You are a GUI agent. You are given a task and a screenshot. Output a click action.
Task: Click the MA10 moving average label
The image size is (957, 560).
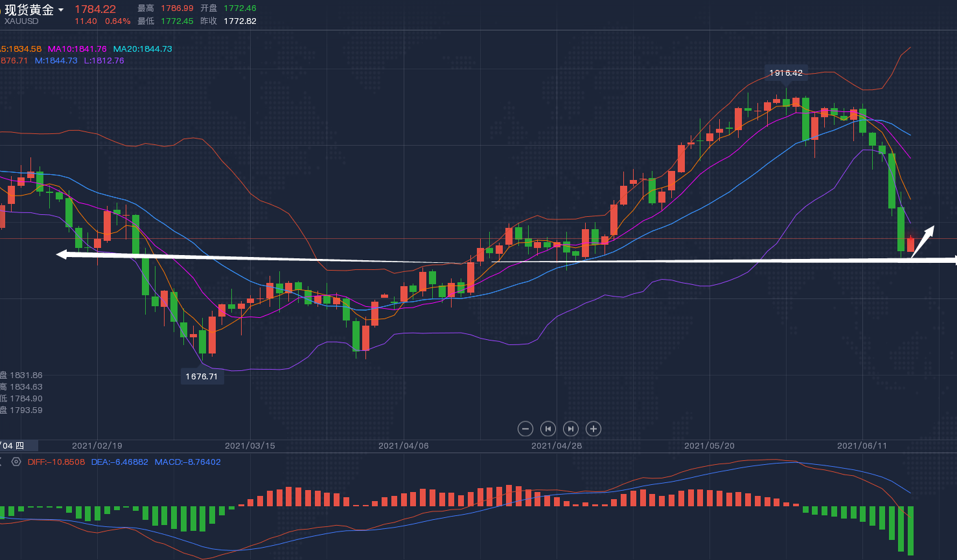(77, 49)
